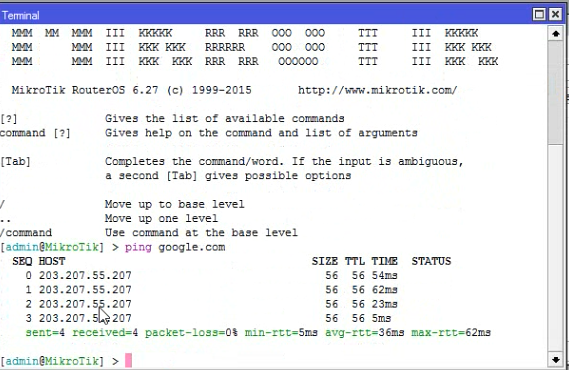Click 'sent=4' in the ping summary

45,332
